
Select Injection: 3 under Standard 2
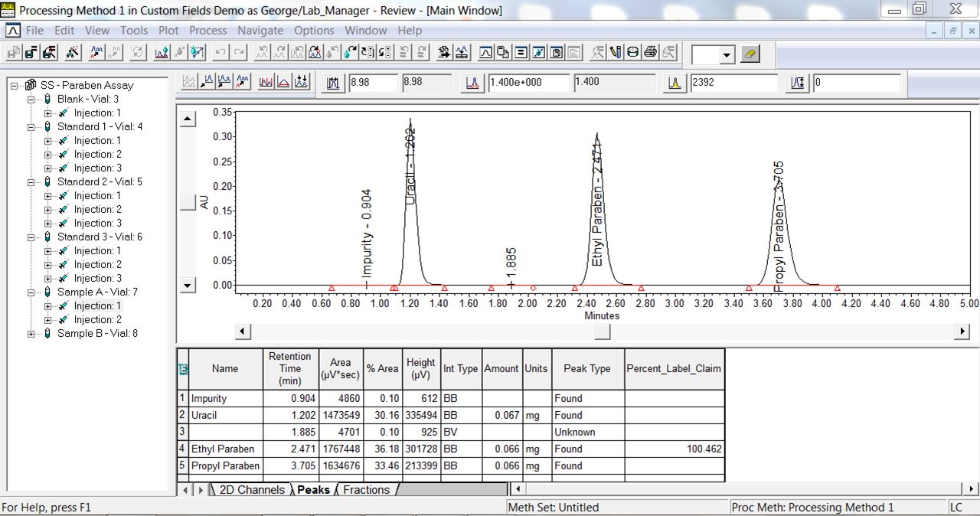pos(97,224)
